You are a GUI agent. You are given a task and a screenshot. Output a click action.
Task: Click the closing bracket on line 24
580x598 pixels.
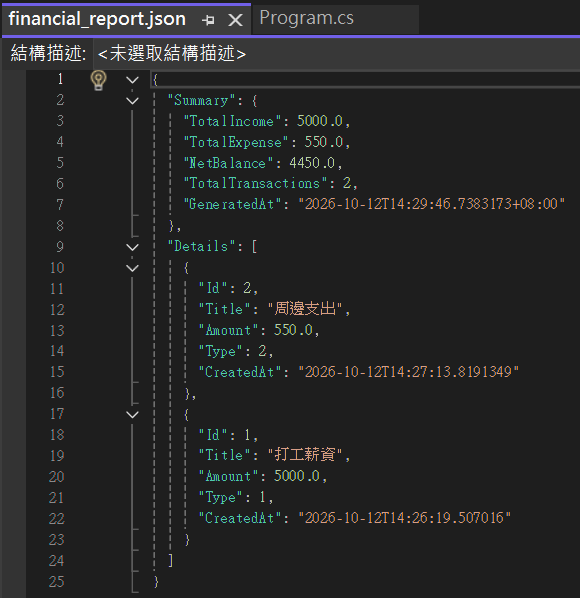pos(171,561)
